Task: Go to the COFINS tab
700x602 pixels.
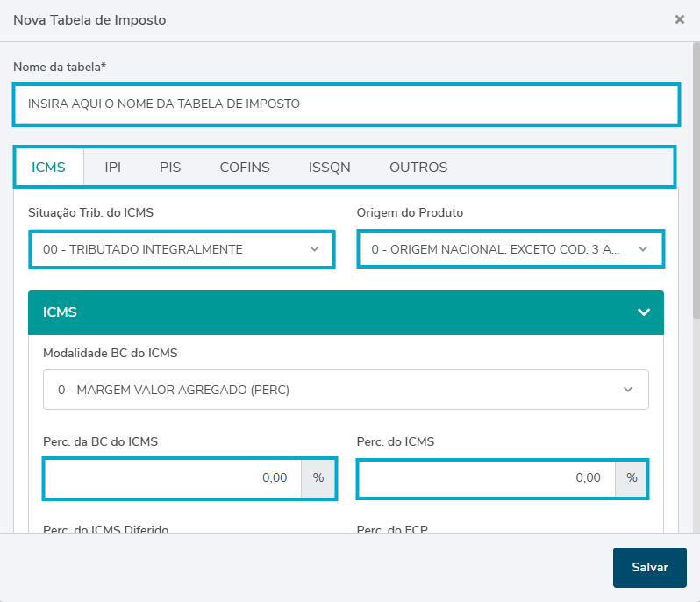Action: (x=245, y=167)
